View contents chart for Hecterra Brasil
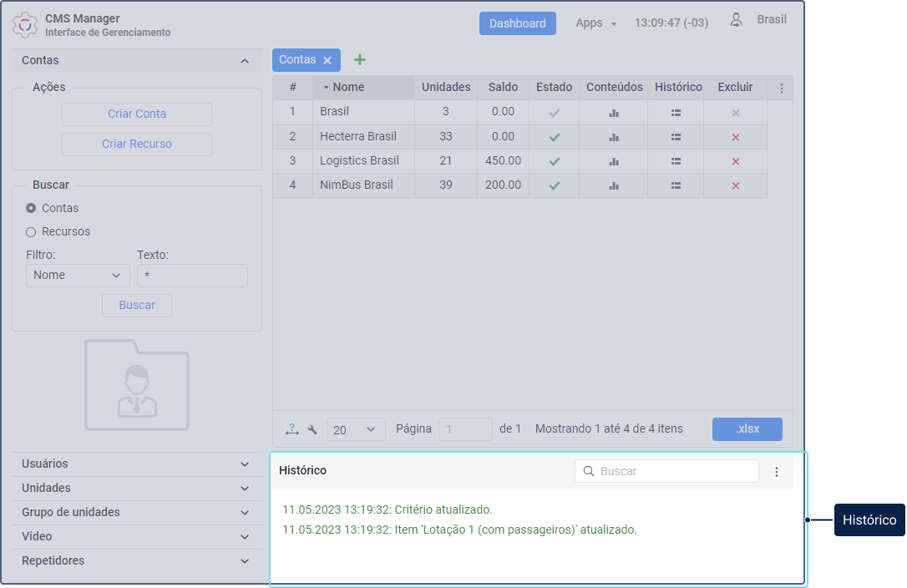 tap(614, 137)
